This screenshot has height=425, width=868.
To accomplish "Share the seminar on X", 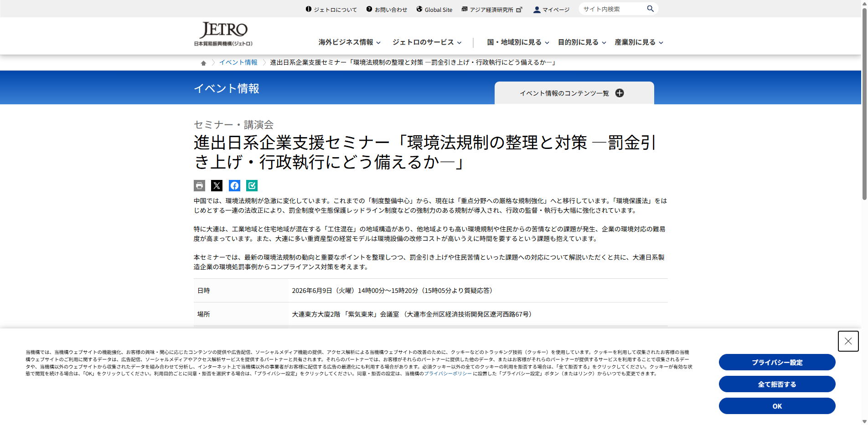I will coord(217,185).
